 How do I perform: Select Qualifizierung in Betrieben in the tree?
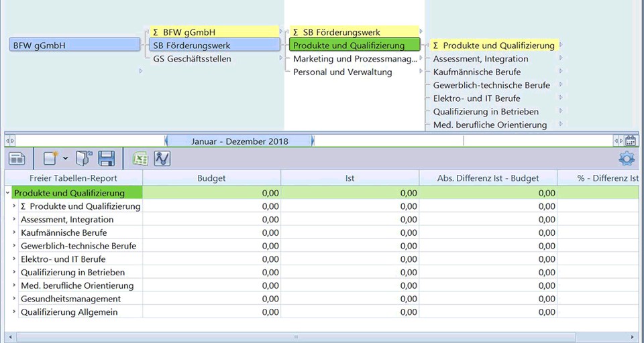pos(486,112)
